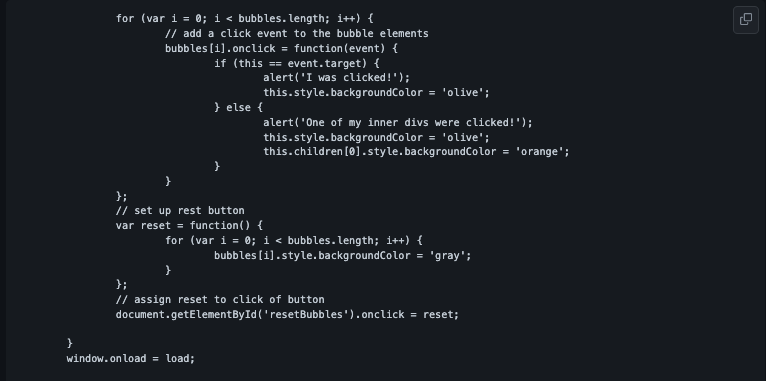Click the 'bubbles[i].onclick' assignment line
The height and width of the screenshot is (381, 766).
pyautogui.click(x=281, y=48)
